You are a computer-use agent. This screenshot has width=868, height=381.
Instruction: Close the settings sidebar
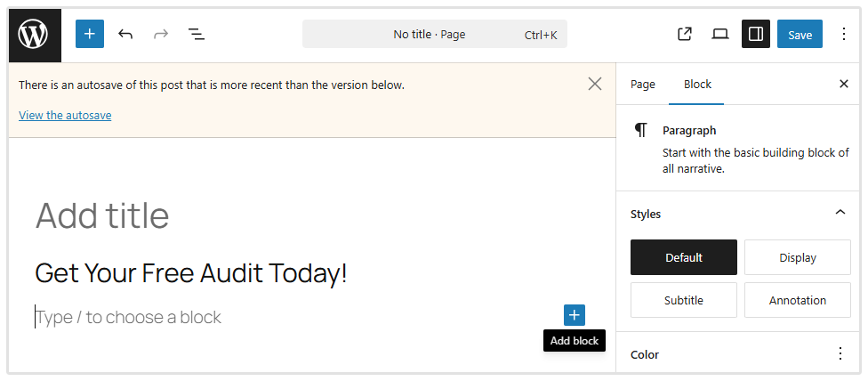point(844,85)
